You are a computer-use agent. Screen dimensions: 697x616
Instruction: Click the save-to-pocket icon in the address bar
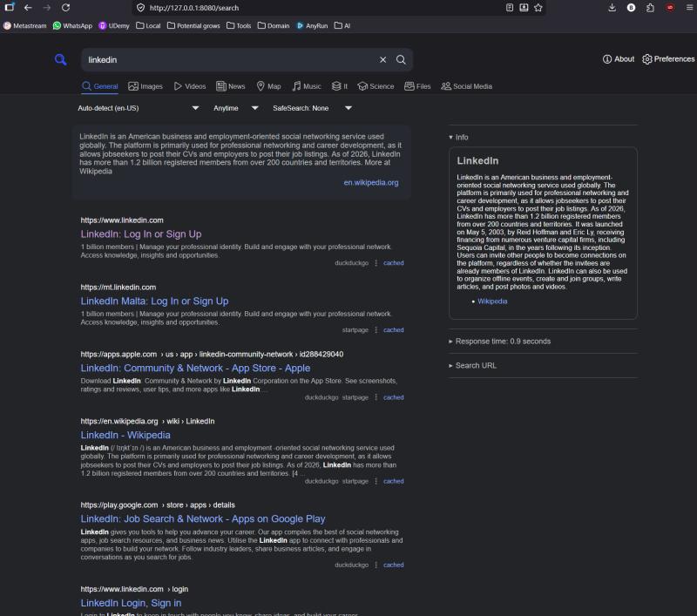coord(524,8)
